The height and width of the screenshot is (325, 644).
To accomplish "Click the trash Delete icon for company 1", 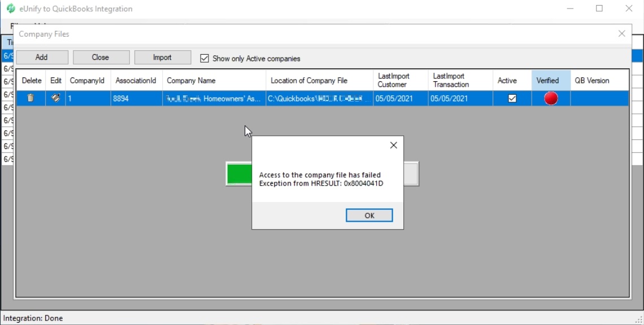I will pos(31,98).
